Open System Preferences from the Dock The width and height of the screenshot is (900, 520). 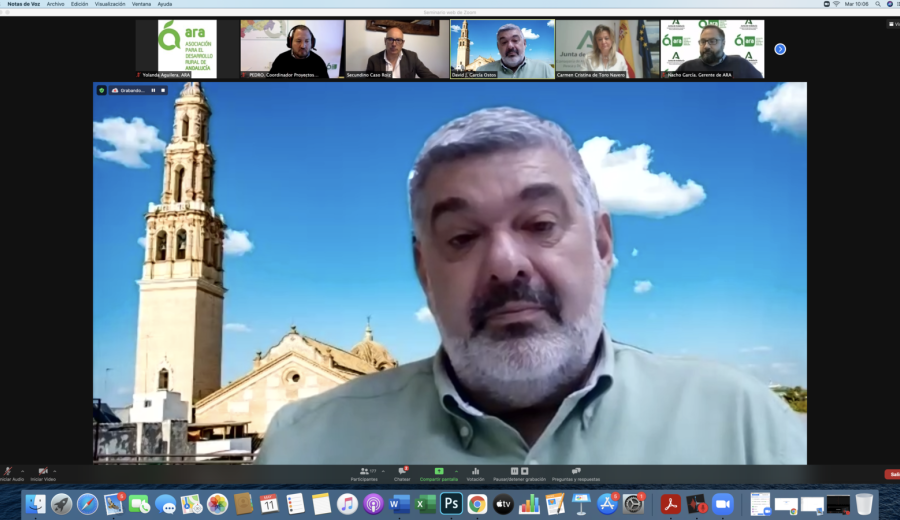click(x=633, y=505)
